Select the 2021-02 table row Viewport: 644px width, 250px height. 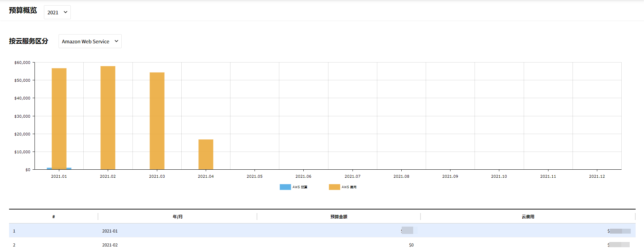pyautogui.click(x=110, y=245)
